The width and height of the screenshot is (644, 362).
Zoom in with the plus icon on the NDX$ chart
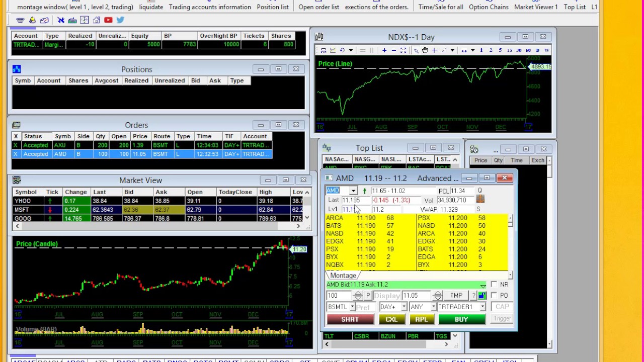click(x=384, y=50)
